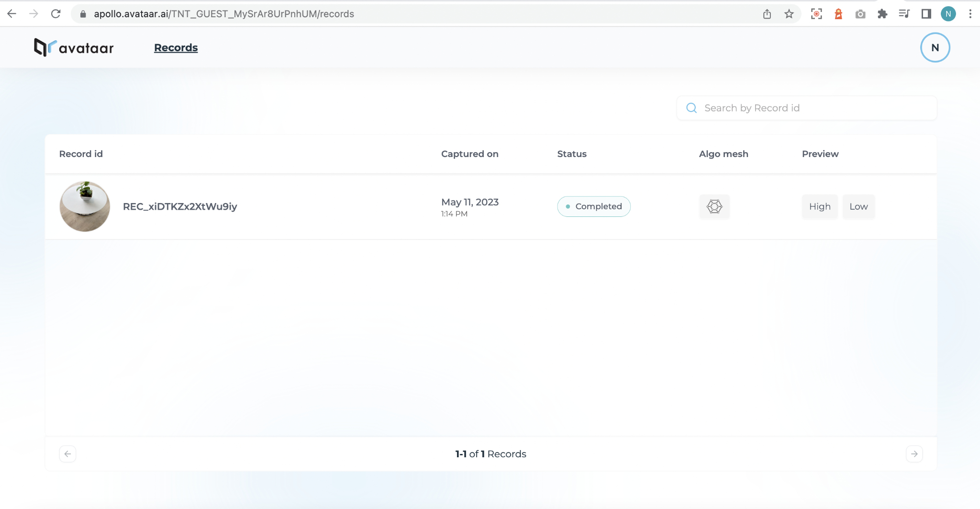980x509 pixels.
Task: Open the Chrome profile N avatar
Action: click(x=948, y=14)
